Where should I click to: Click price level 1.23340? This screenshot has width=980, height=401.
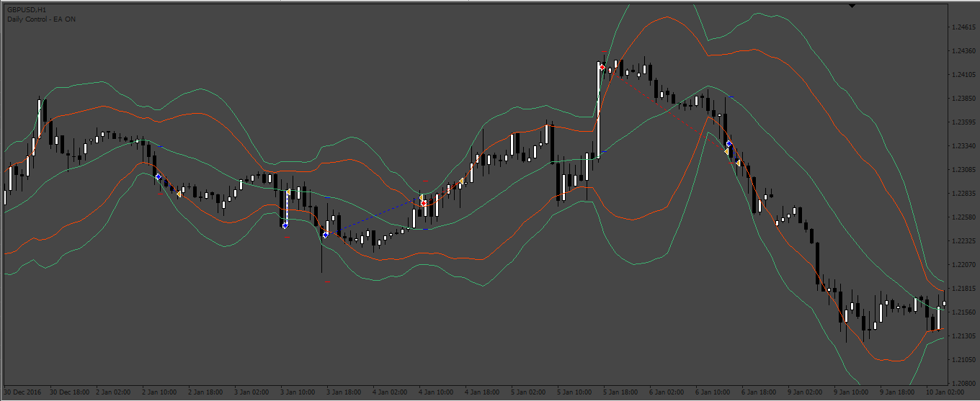(x=963, y=146)
